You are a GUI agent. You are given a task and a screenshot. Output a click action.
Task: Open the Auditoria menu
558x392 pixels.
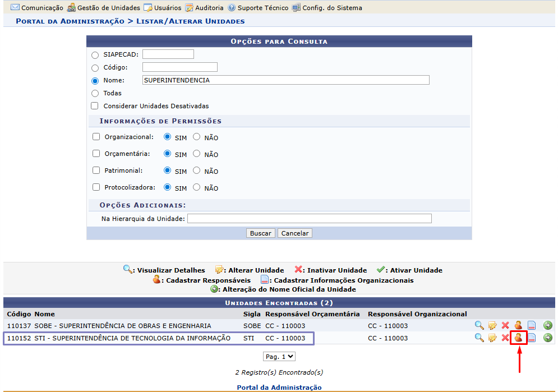(x=204, y=8)
